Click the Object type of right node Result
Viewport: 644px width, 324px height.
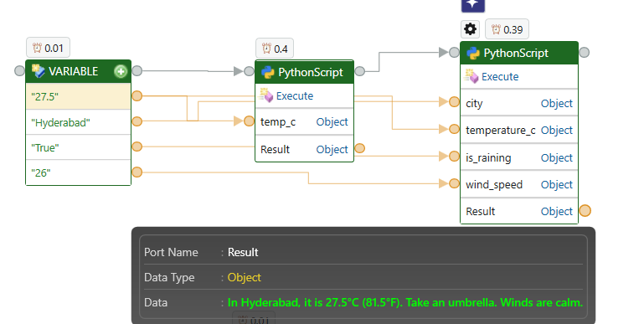coord(557,212)
